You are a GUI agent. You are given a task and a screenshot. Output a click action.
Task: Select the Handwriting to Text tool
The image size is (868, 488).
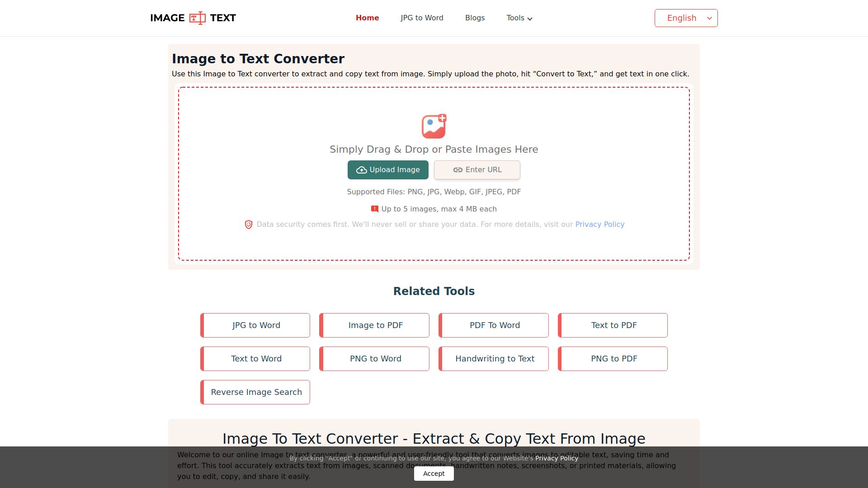pyautogui.click(x=495, y=358)
